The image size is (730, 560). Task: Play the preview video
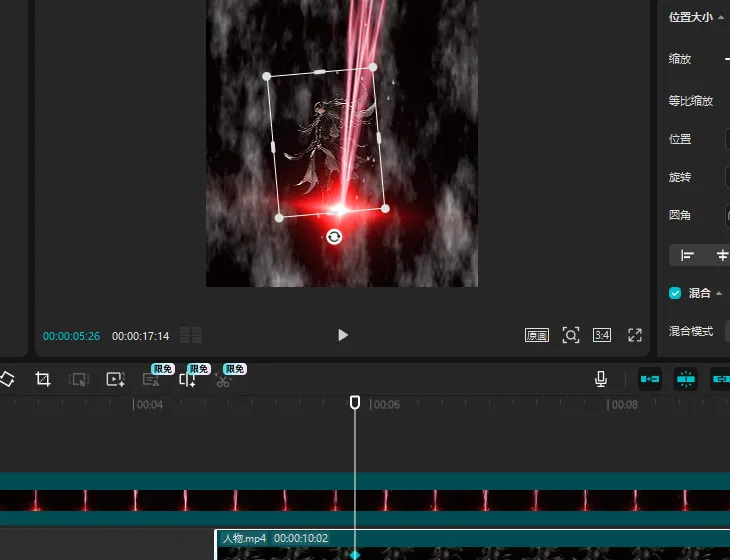343,335
